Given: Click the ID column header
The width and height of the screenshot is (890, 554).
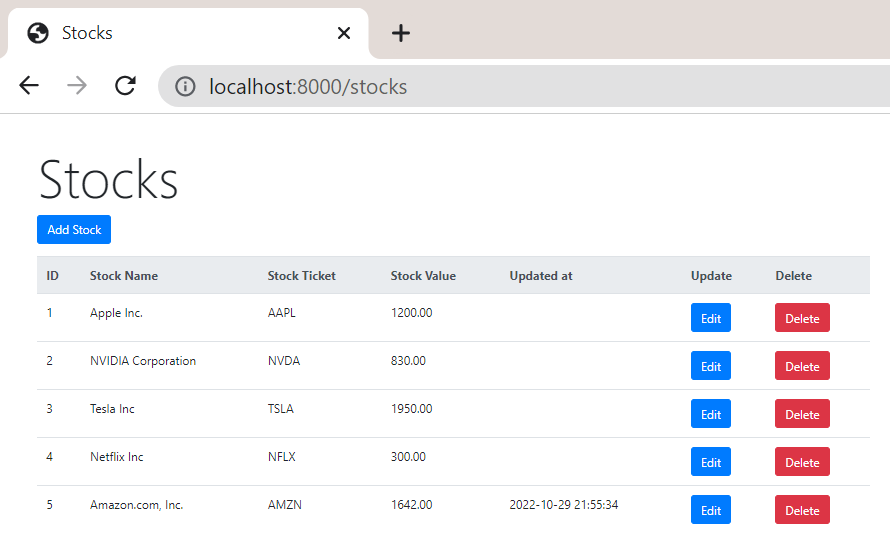Looking at the screenshot, I should pyautogui.click(x=52, y=276).
